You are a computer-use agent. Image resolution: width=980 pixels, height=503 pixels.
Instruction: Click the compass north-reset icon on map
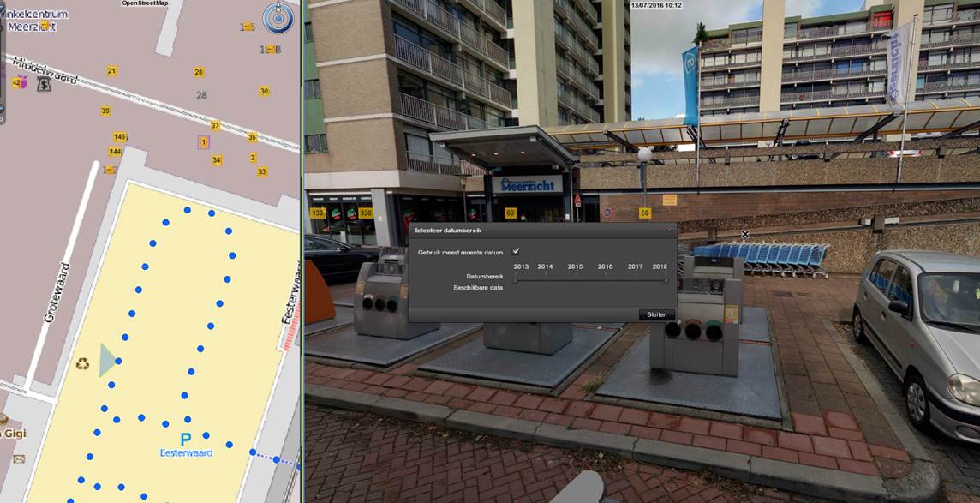point(278,17)
